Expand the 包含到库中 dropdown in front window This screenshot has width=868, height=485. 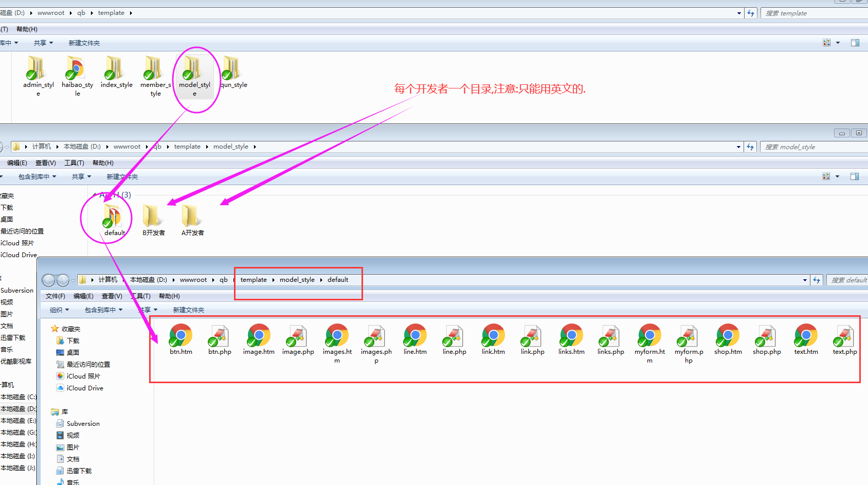click(103, 310)
